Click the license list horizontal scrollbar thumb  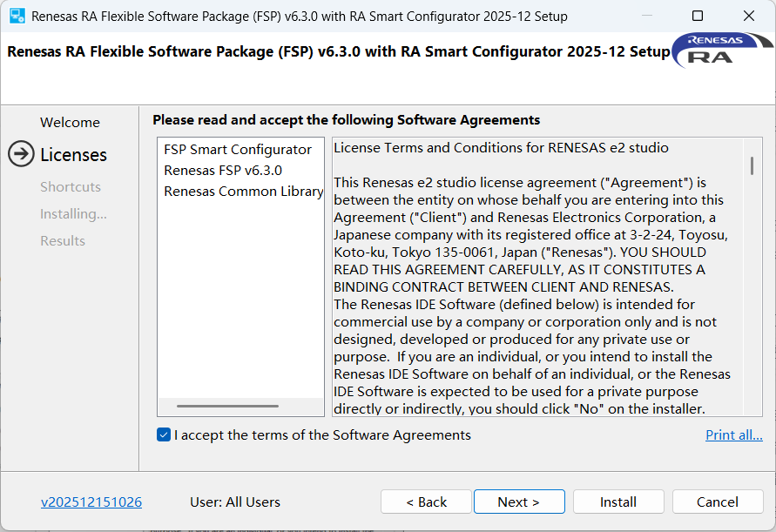[x=227, y=407]
